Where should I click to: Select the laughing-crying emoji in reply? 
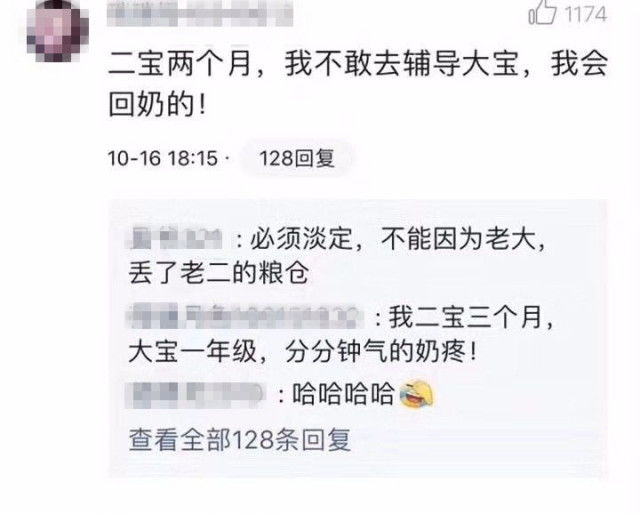click(x=416, y=393)
